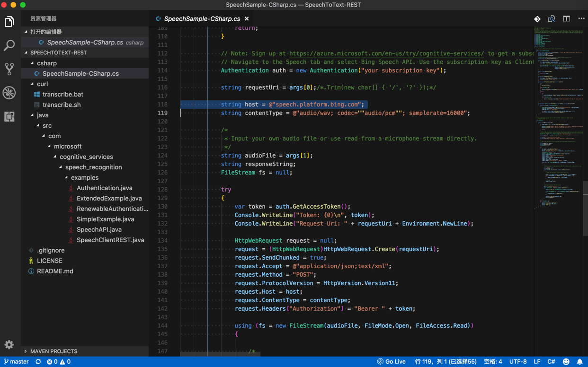The width and height of the screenshot is (588, 367).
Task: Close the SpeechSample-CSharp.cs tab
Action: 247,19
